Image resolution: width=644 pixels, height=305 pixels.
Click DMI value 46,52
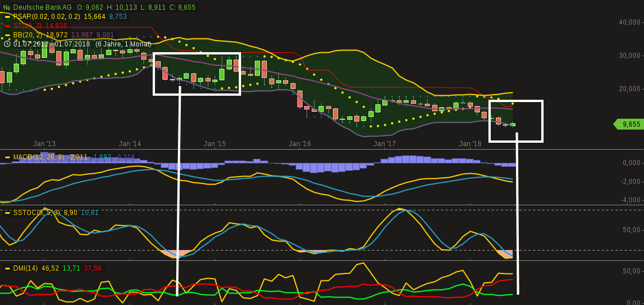[50, 268]
